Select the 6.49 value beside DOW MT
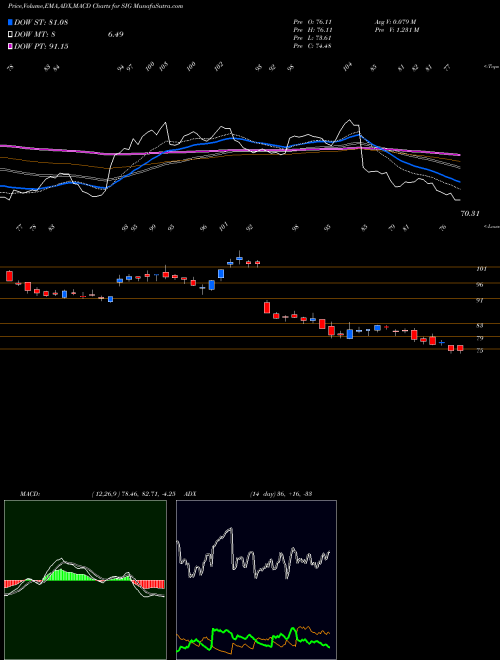The image size is (500, 660). coord(115,35)
